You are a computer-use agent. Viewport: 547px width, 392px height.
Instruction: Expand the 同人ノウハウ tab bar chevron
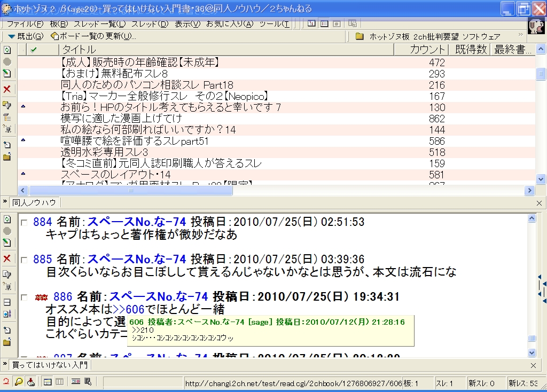(x=5, y=201)
